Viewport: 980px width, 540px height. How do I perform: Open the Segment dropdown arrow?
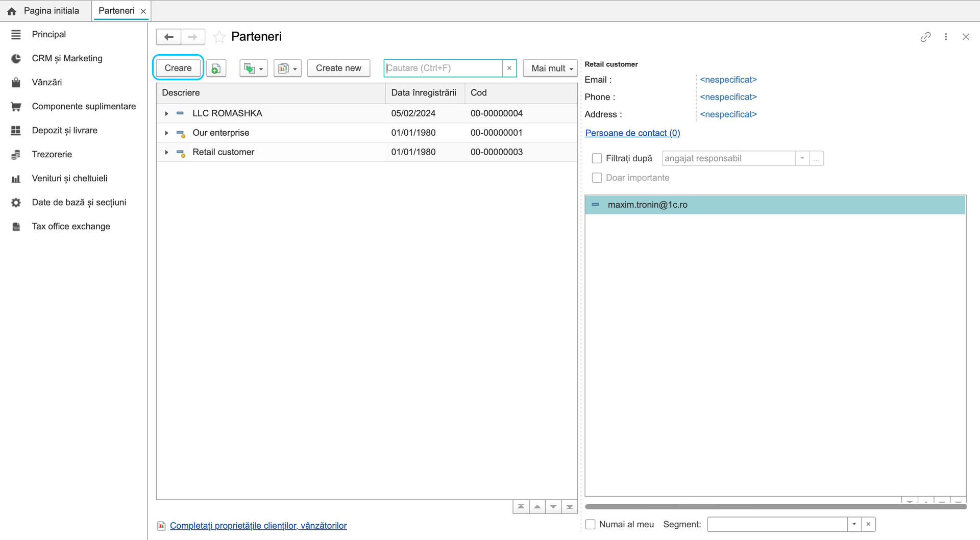tap(854, 524)
